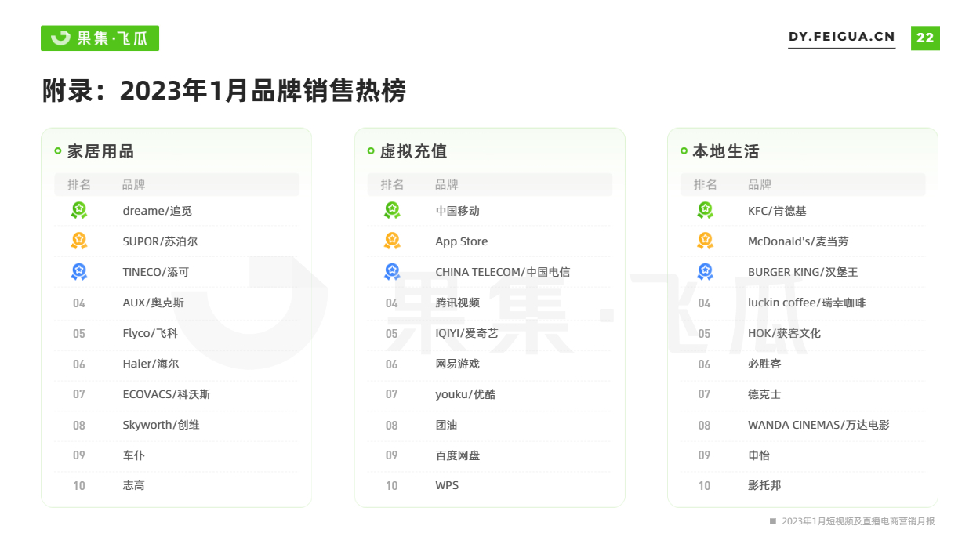Click the gold medal next to App Store
This screenshot has width=980, height=551.
point(392,241)
